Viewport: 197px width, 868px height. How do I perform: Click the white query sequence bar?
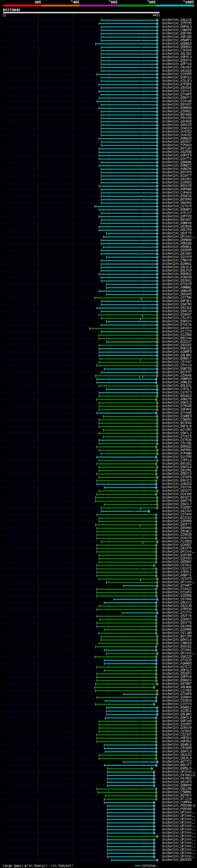click(x=81, y=13)
